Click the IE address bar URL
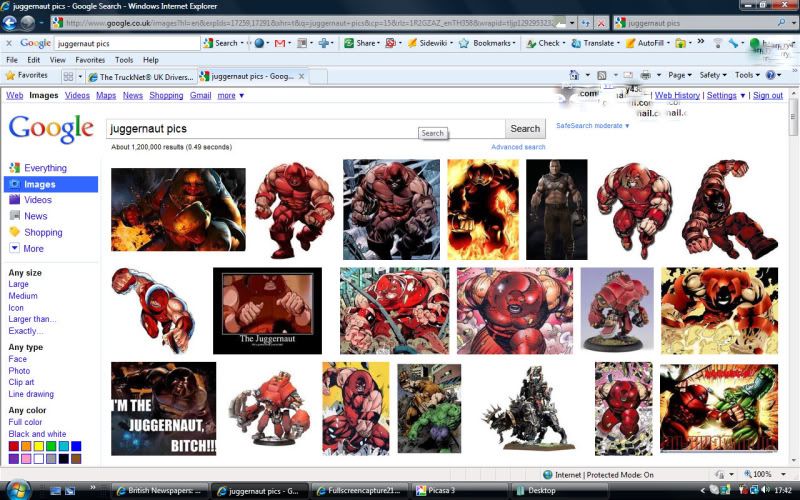Viewport: 800px width, 500px height. coord(308,23)
